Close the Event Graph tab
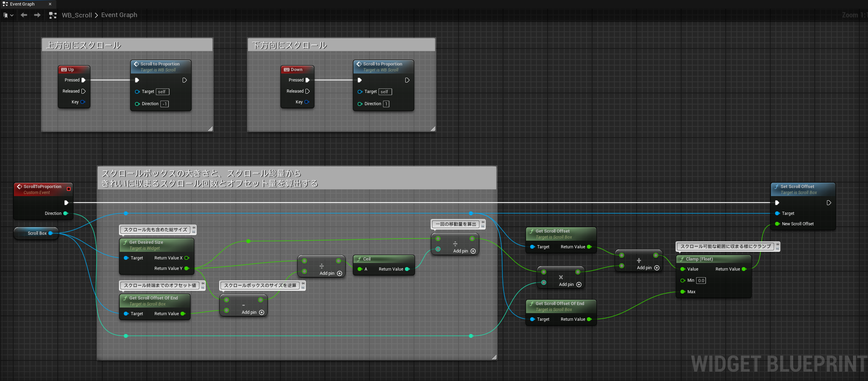This screenshot has height=381, width=868. [x=50, y=4]
